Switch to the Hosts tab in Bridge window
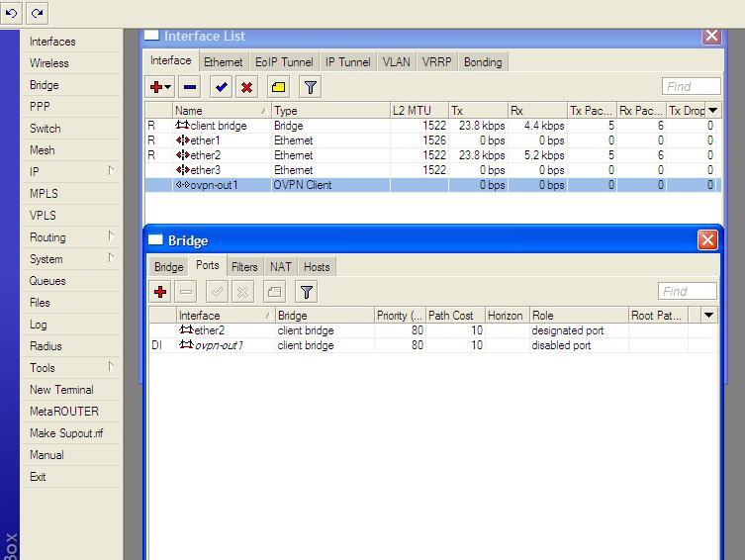This screenshot has height=560, width=745. tap(317, 267)
